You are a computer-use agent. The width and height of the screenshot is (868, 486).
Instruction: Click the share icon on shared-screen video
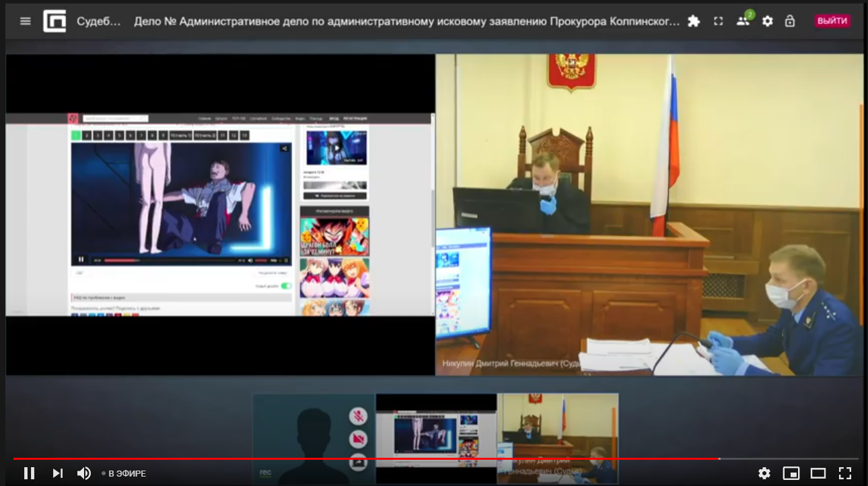click(x=285, y=149)
